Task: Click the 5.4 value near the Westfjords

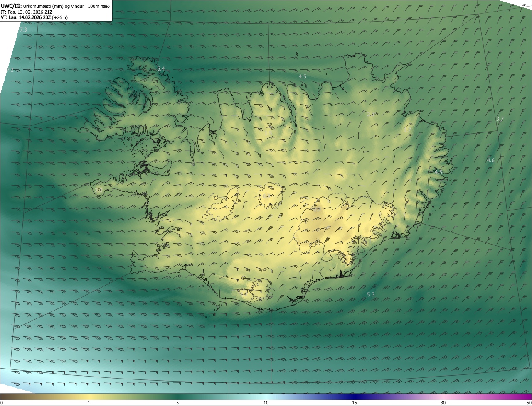Action: 161,68
